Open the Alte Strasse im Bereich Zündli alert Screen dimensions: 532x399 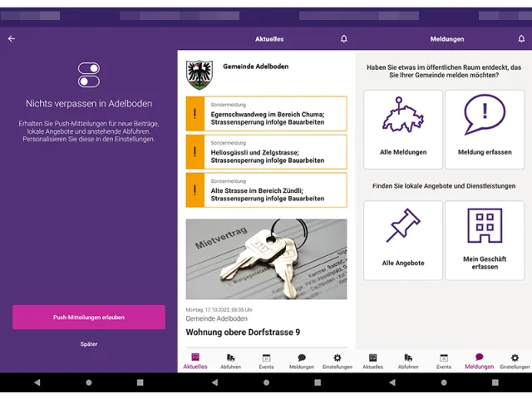click(x=266, y=190)
